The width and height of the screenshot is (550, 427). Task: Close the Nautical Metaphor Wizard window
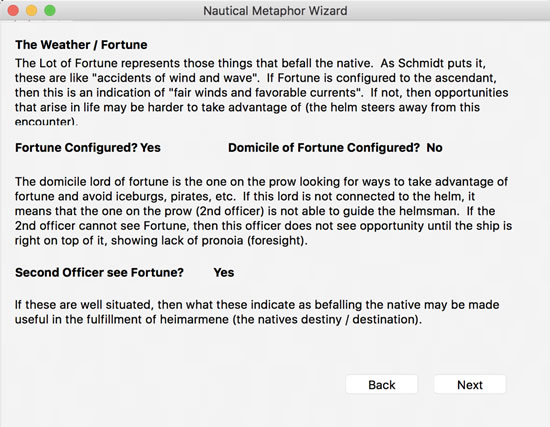(13, 11)
